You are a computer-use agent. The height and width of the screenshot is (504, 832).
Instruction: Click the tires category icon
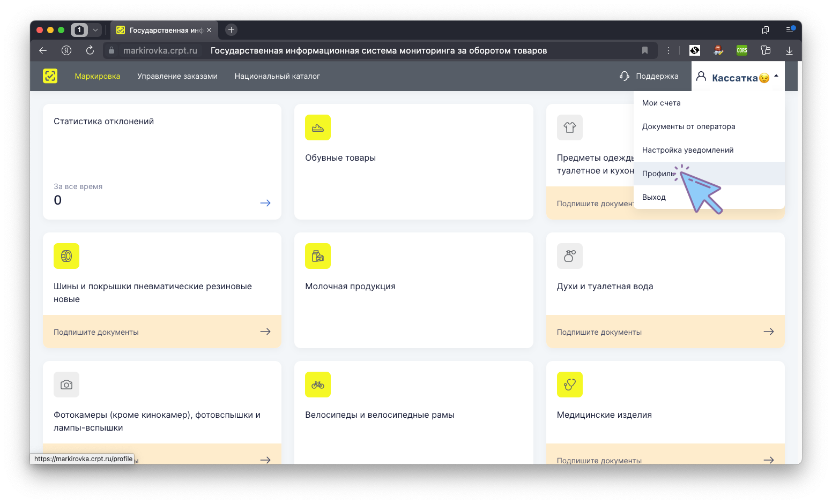point(66,256)
